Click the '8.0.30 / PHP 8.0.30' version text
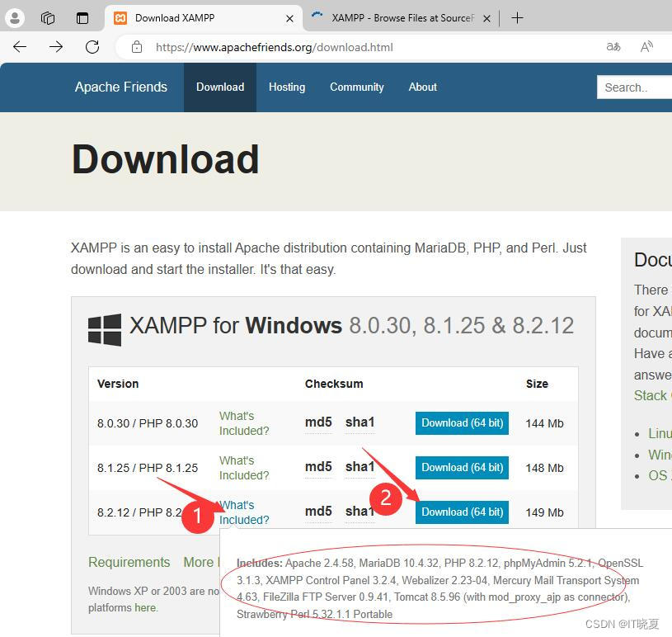672x637 pixels. click(148, 424)
